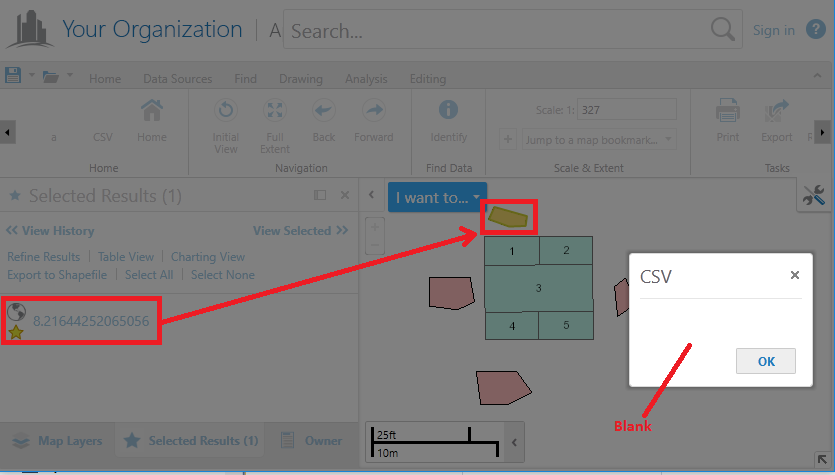Click the panel layout toggle icon

pyautogui.click(x=320, y=195)
